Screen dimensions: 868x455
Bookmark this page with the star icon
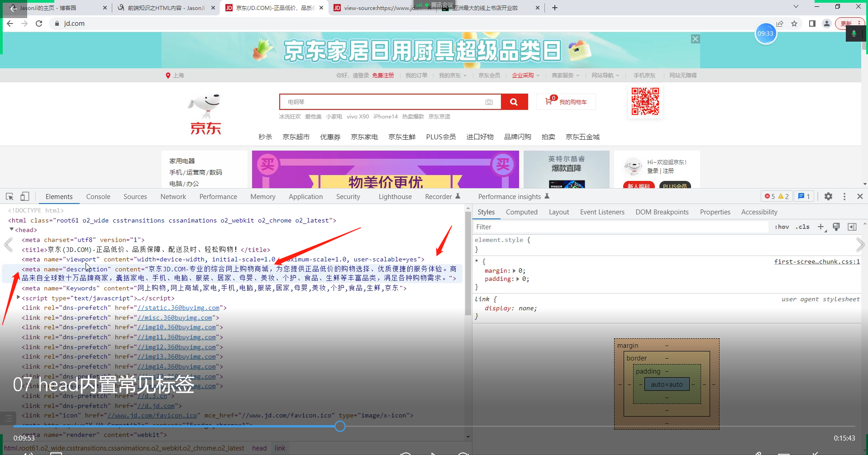click(794, 24)
